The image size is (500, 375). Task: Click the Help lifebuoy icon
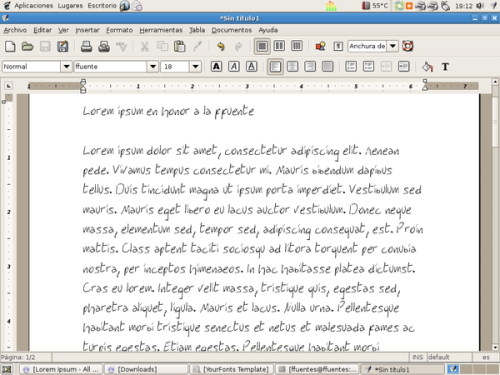point(408,46)
